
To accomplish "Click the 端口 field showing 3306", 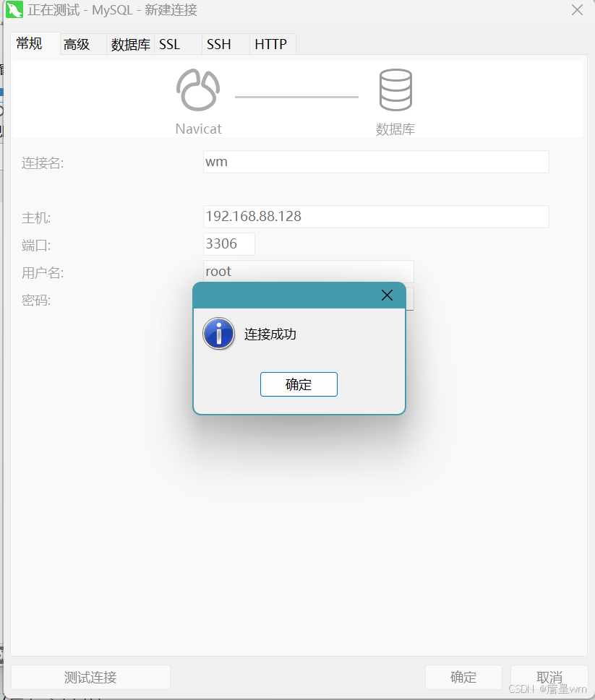I will coord(228,243).
